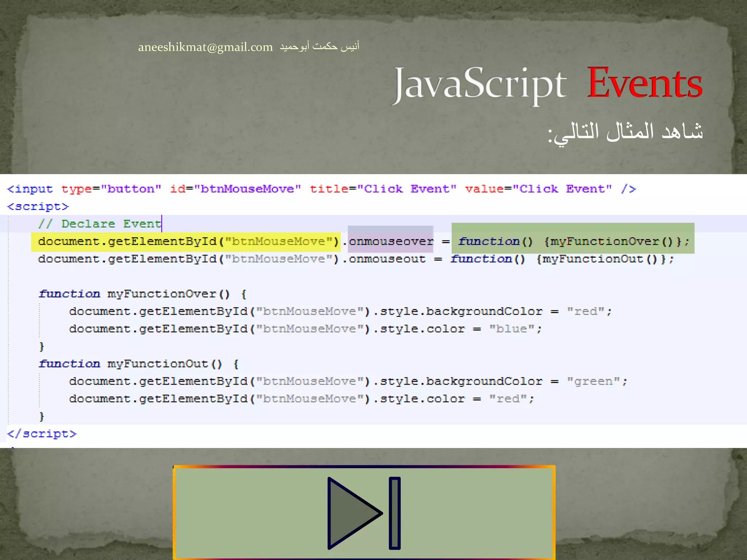Click the purple highlighted onmouseover property
The height and width of the screenshot is (560, 747).
pos(390,241)
